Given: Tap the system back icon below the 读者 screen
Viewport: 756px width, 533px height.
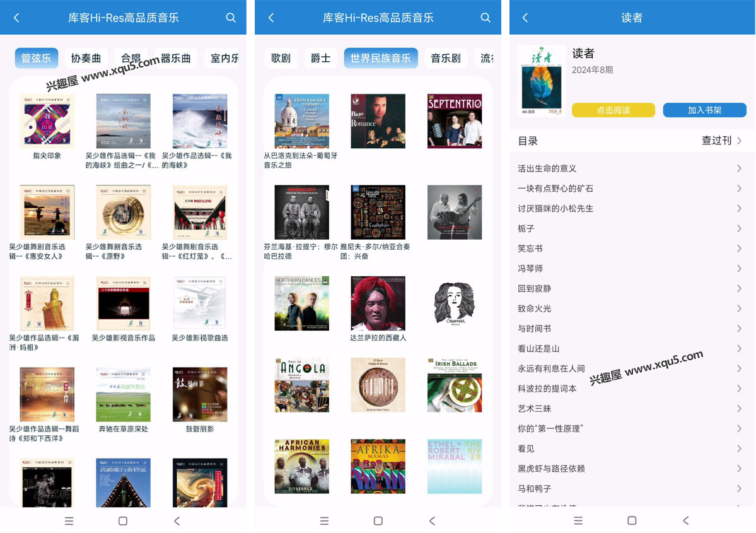Looking at the screenshot, I should (x=686, y=521).
